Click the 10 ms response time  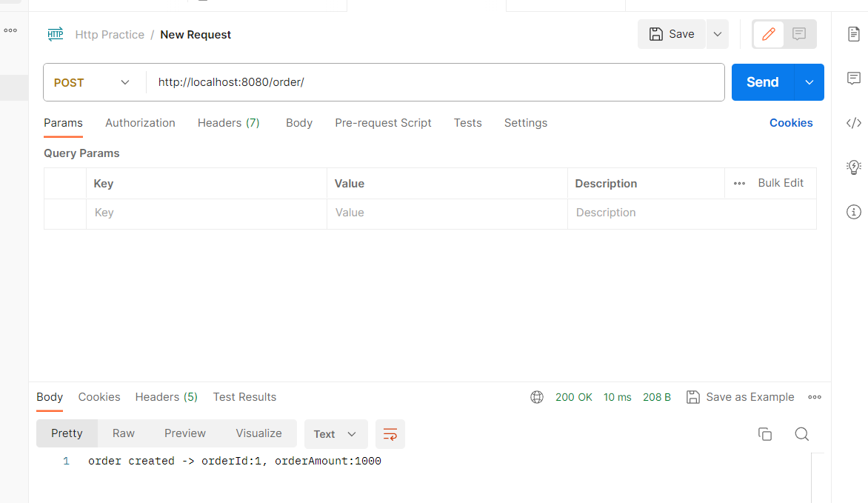[617, 397]
